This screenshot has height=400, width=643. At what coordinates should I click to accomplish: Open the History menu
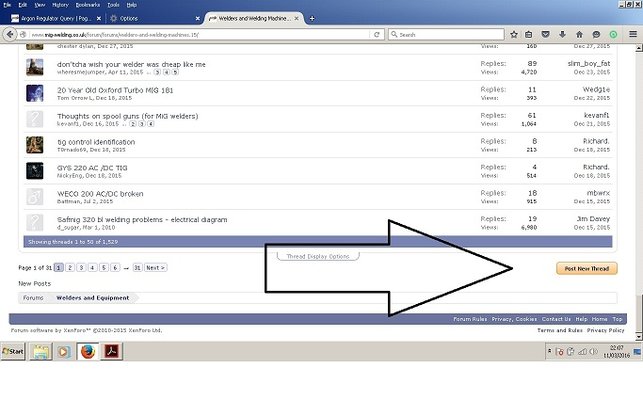pyautogui.click(x=60, y=4)
